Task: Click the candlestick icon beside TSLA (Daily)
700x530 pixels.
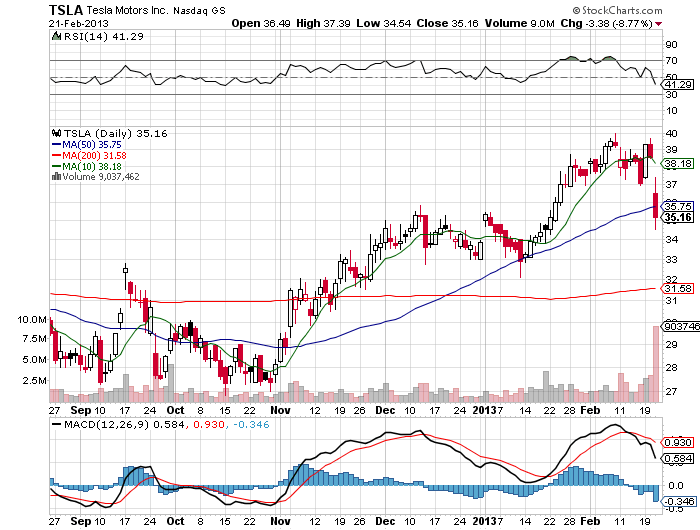Action: (x=56, y=133)
